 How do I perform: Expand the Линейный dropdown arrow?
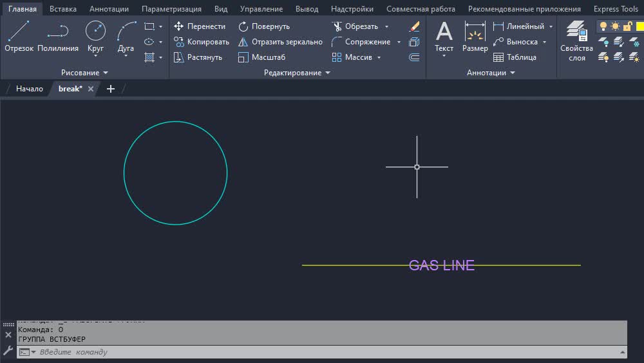coord(551,26)
